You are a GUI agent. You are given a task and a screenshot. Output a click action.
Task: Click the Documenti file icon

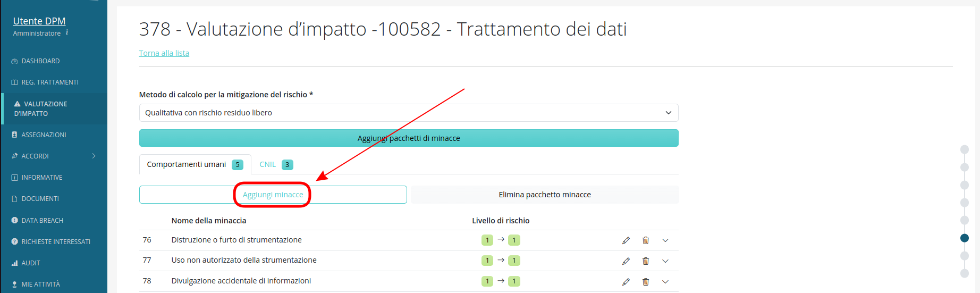14,199
